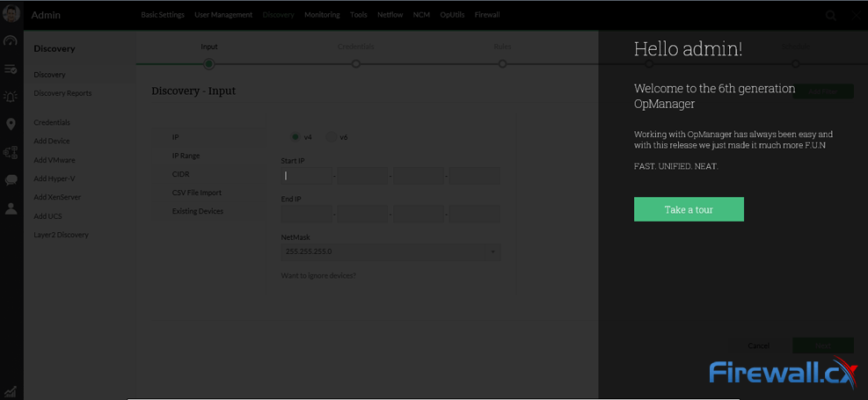Click the fourth End IP octet field
868x400 pixels.
click(x=474, y=215)
